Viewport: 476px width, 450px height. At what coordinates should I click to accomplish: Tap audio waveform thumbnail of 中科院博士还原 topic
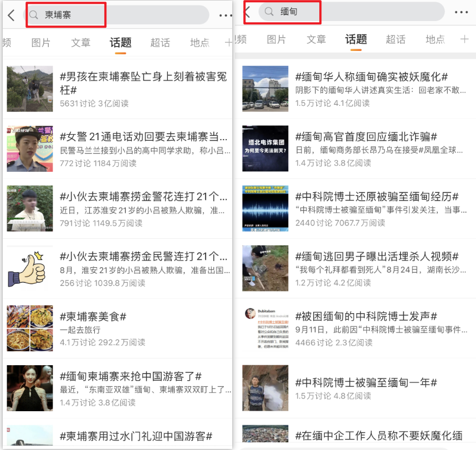coord(265,208)
